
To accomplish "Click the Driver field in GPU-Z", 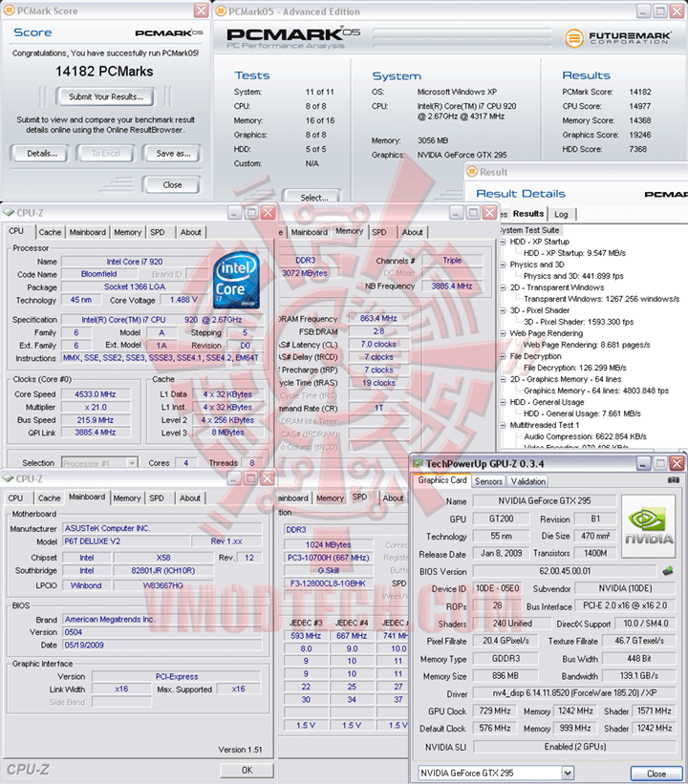I will click(x=574, y=693).
